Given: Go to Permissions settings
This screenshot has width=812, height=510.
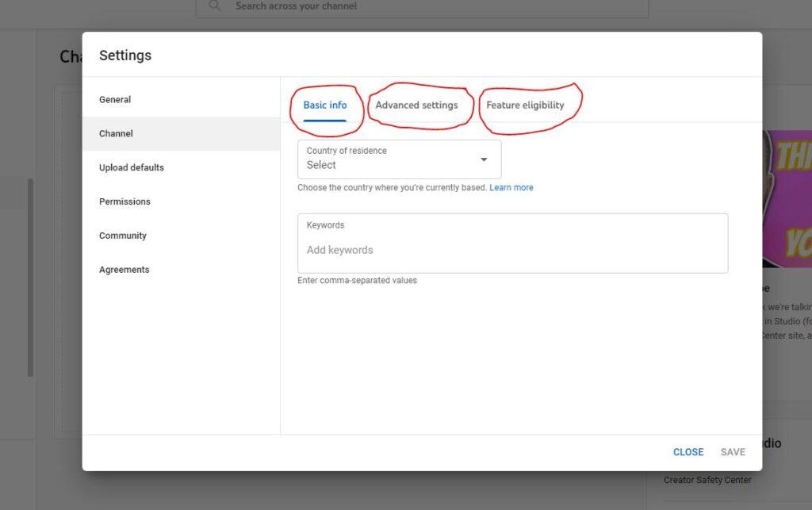Looking at the screenshot, I should tap(124, 202).
